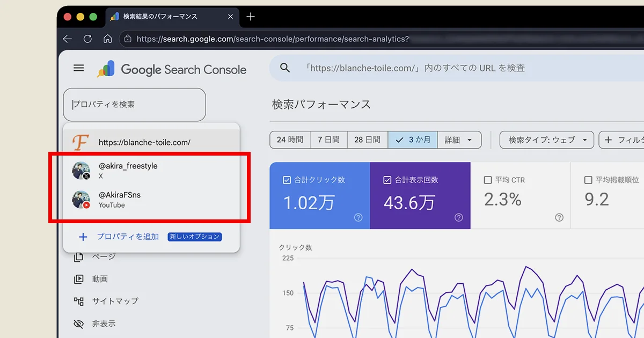Screen dimensions: 644x338
Task: Expand the 詳細 date range dropdown
Action: (459, 140)
